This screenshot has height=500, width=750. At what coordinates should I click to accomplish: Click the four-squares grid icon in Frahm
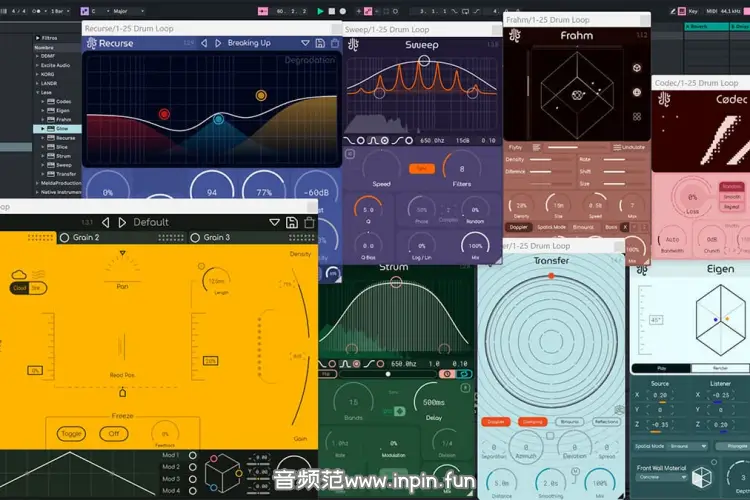click(637, 117)
